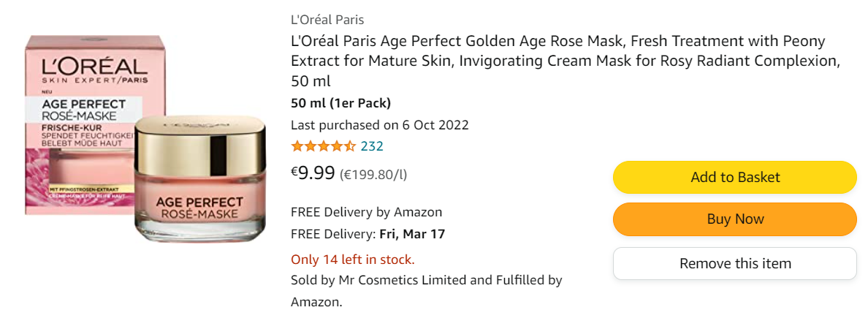The width and height of the screenshot is (868, 310).
Task: Click the Last purchased on 6 Oct 2022 text
Action: (x=379, y=125)
